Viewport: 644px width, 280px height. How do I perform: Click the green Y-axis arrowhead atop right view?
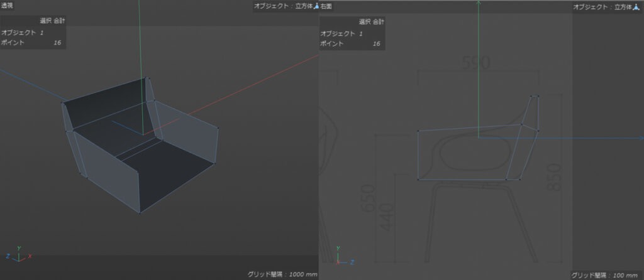point(478,3)
